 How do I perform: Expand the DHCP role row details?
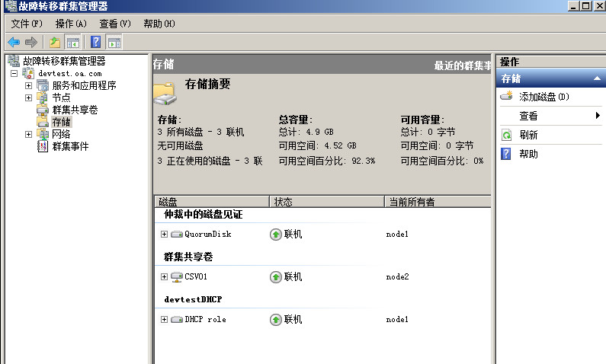164,320
